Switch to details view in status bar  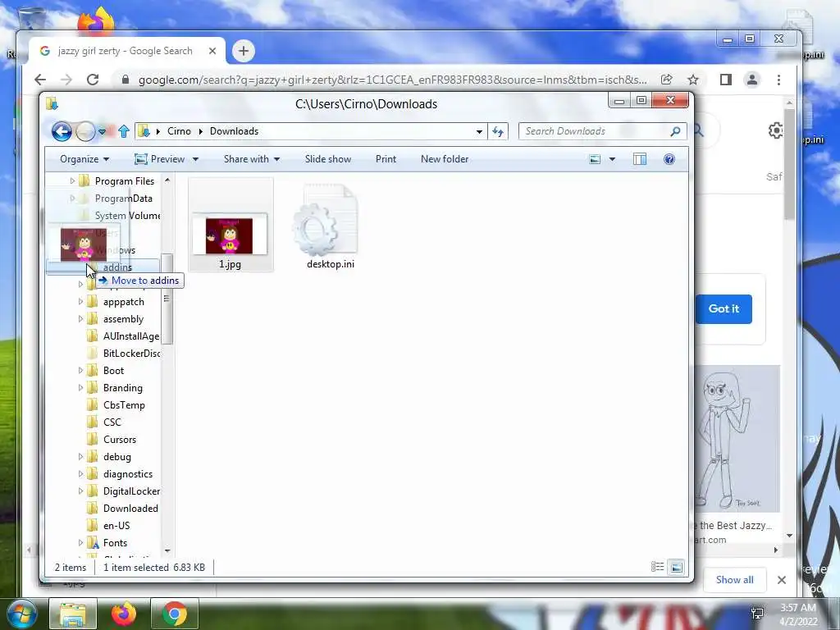657,567
